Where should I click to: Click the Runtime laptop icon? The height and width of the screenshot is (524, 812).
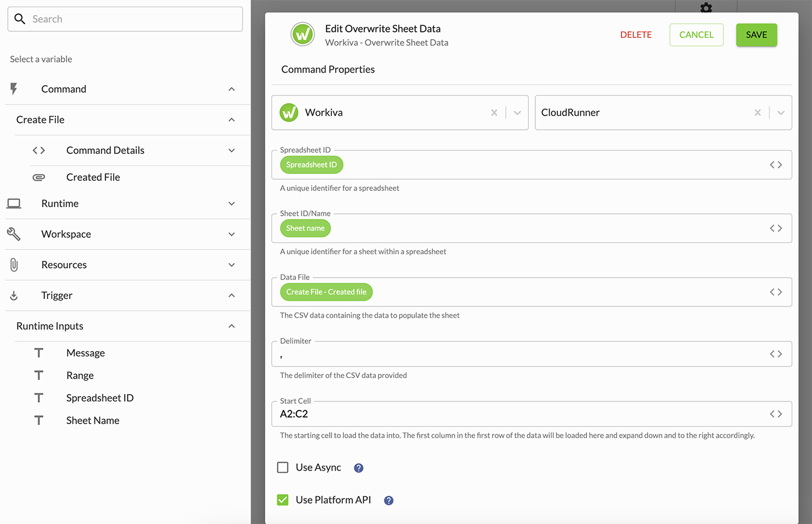click(14, 204)
